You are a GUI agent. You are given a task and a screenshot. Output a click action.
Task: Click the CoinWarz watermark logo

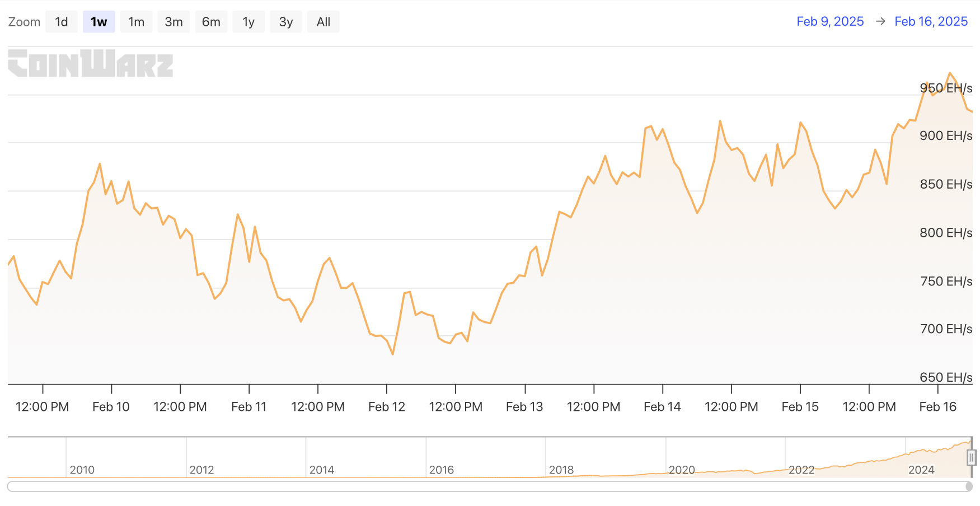tap(91, 63)
